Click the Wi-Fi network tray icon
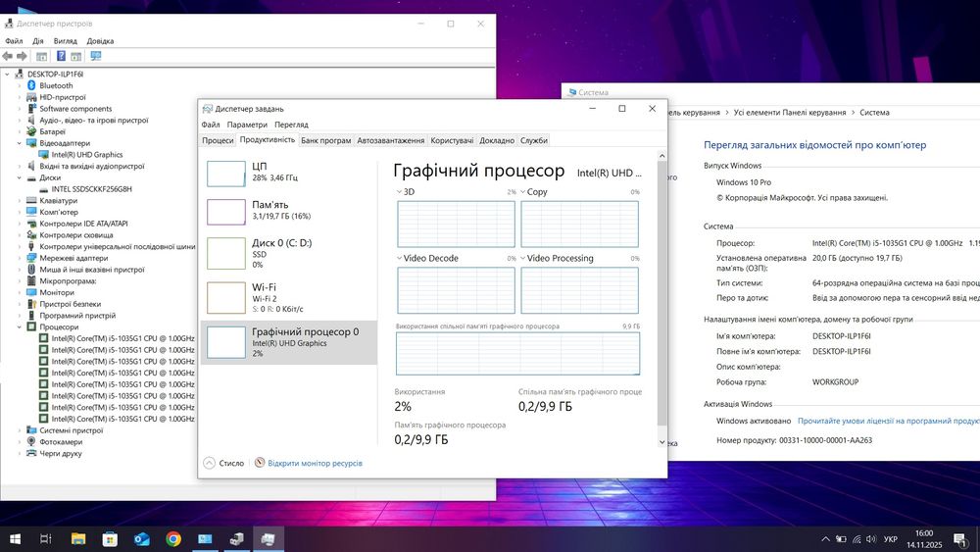The width and height of the screenshot is (980, 552). point(857,539)
